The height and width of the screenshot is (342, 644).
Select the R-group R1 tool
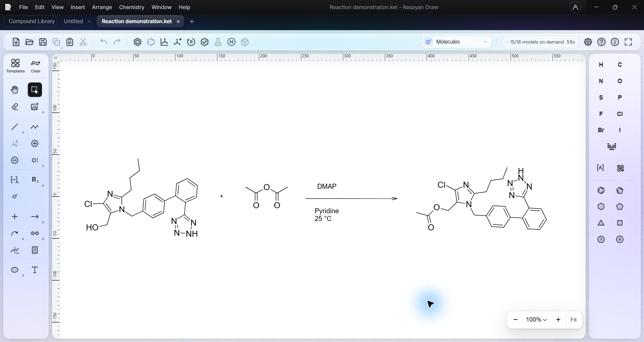(35, 180)
